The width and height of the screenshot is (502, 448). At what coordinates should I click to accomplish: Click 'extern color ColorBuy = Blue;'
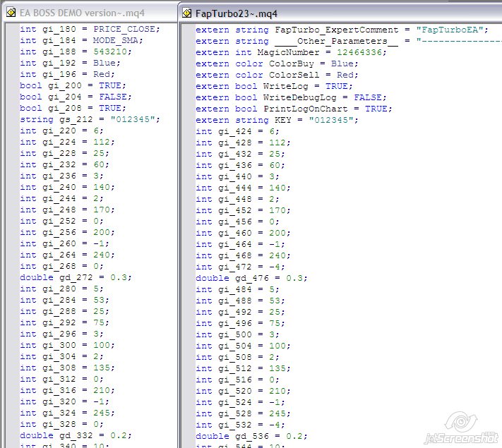click(x=277, y=63)
